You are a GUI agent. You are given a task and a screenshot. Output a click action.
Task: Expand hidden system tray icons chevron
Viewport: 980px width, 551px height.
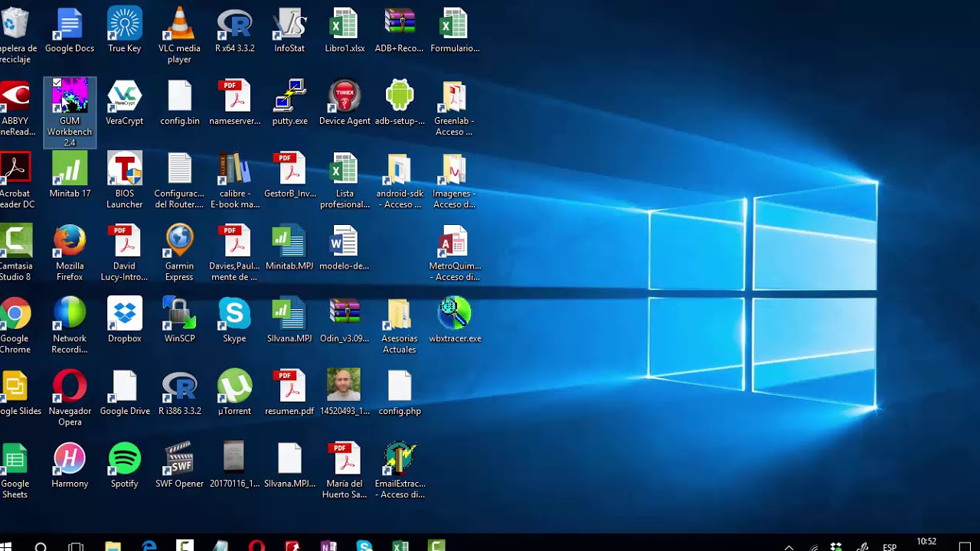tap(789, 547)
